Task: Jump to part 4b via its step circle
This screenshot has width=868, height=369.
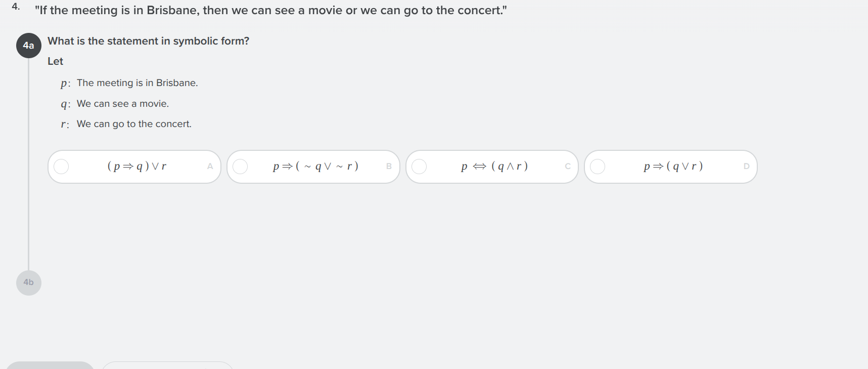Action: coord(28,282)
